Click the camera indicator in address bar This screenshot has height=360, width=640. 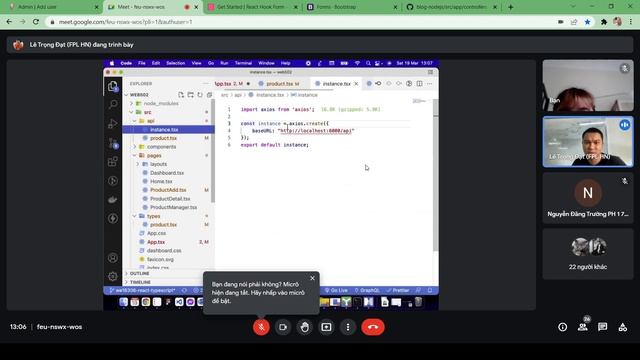pos(561,22)
